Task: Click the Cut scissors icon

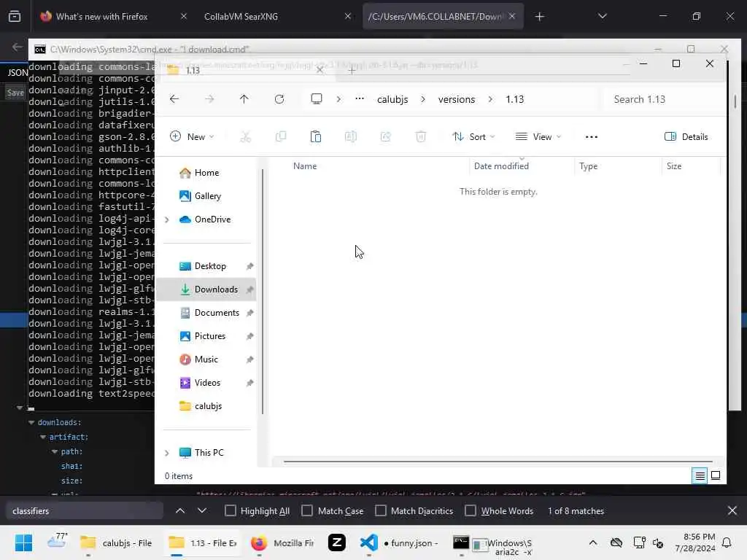Action: coord(245,137)
